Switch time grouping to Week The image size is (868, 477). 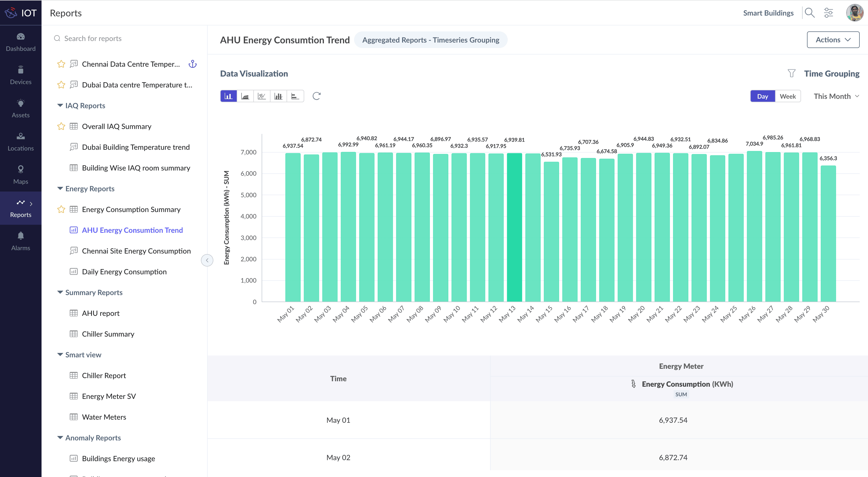tap(788, 96)
